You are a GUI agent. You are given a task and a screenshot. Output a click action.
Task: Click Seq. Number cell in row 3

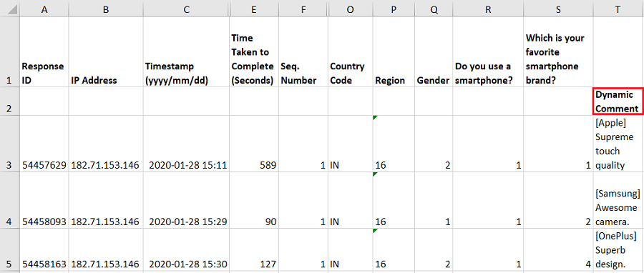pyautogui.click(x=303, y=144)
